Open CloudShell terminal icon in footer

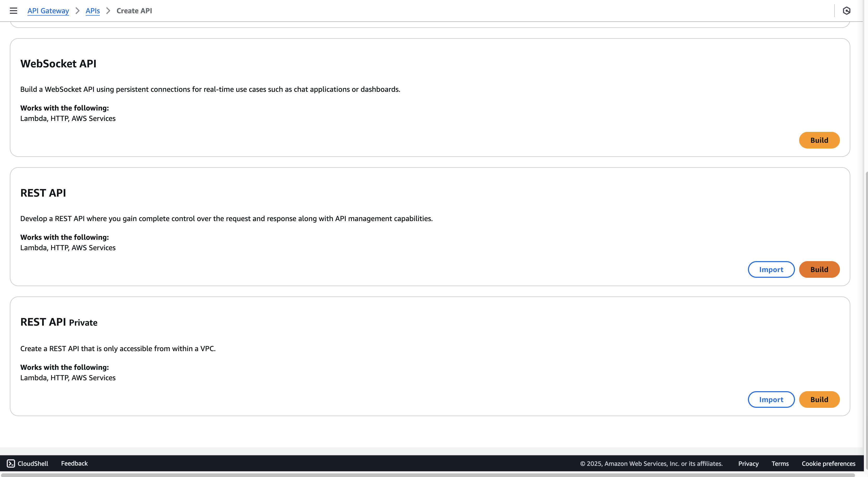click(x=11, y=463)
